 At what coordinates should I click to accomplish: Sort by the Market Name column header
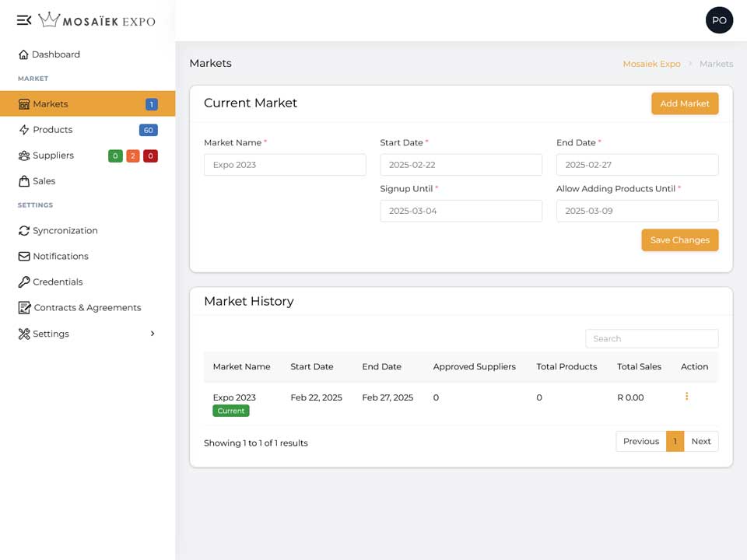point(241,366)
